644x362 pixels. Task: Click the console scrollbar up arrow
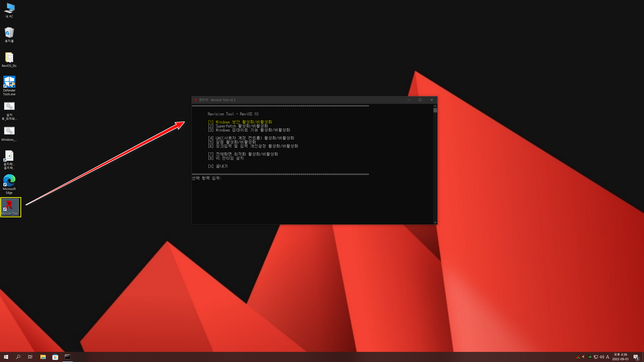point(435,106)
